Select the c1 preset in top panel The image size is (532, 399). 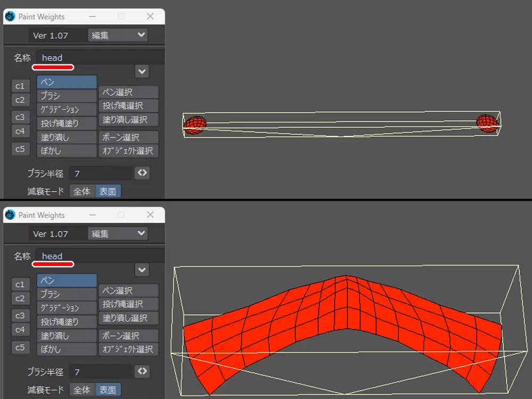20,86
